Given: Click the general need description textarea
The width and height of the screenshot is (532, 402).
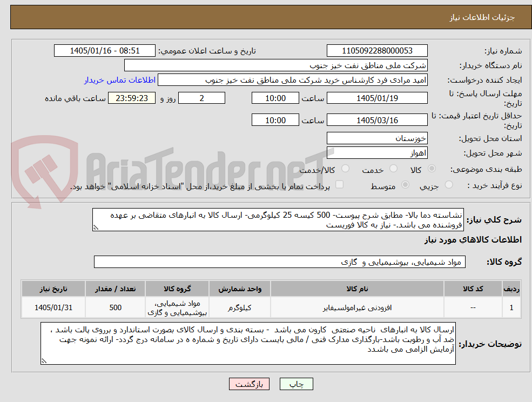Looking at the screenshot, I should 278,220.
